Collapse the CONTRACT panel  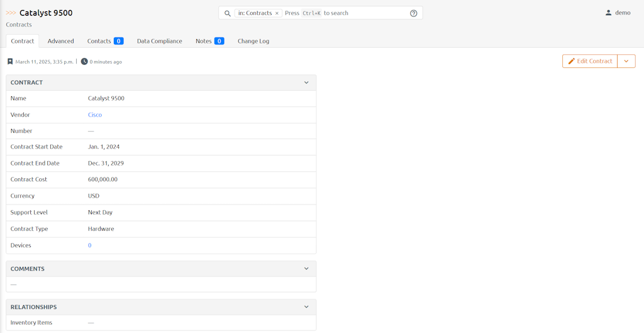click(x=306, y=82)
